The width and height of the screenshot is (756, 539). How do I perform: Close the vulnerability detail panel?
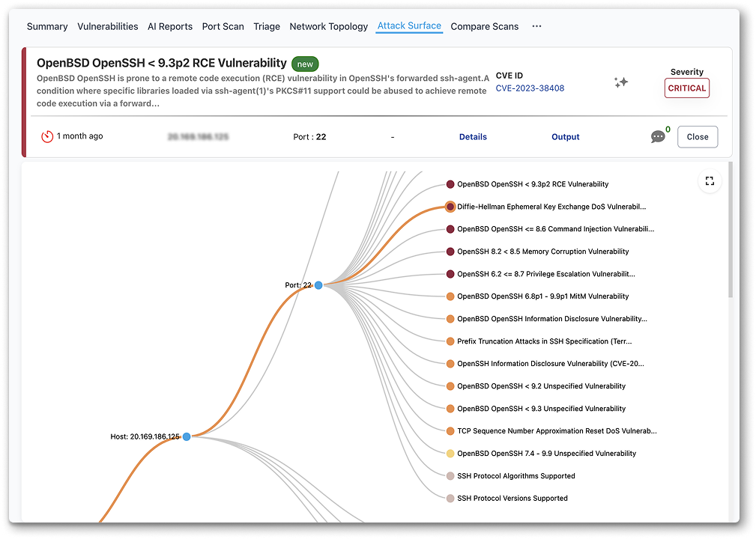tap(697, 137)
